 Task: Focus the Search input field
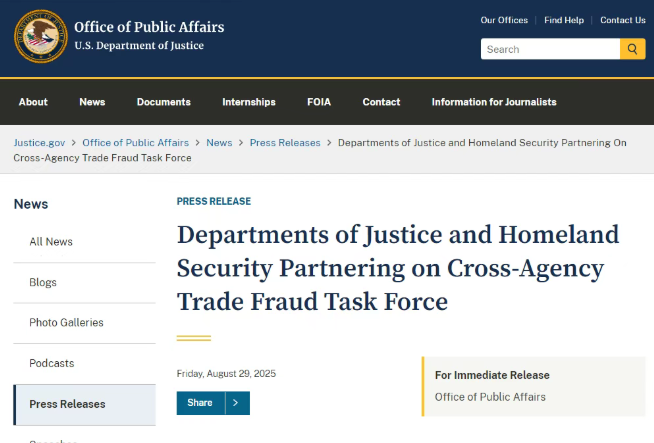click(550, 49)
